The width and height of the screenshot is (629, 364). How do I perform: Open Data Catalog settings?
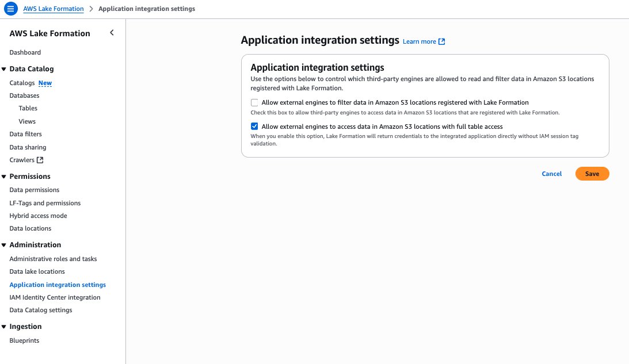tap(41, 310)
